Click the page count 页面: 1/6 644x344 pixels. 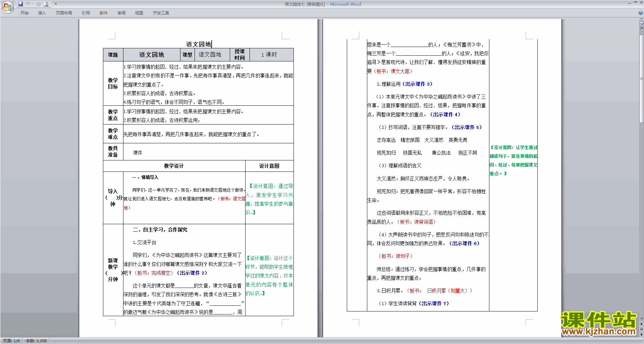tap(11, 341)
